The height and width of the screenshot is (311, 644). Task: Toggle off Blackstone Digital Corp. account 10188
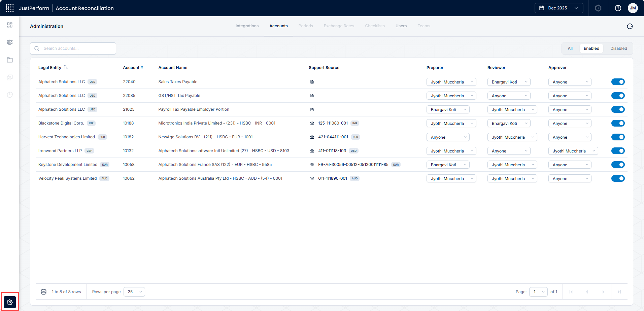tap(618, 123)
